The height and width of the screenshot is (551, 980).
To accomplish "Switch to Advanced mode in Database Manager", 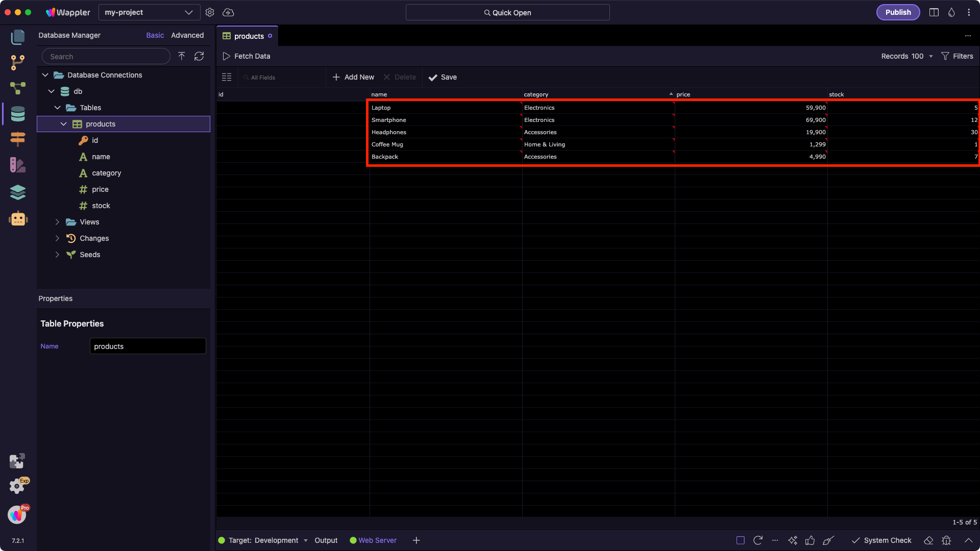I will 187,35.
